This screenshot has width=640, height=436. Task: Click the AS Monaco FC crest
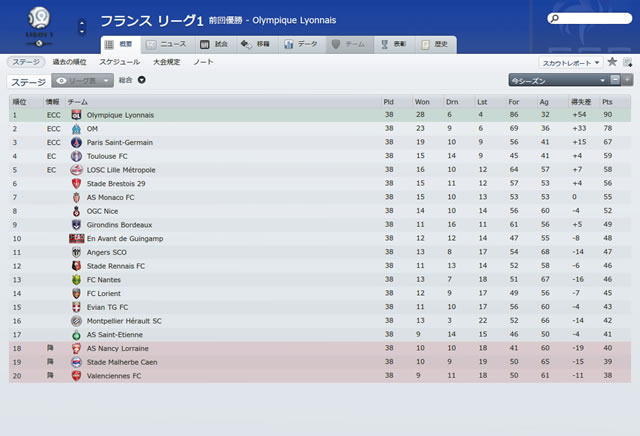(76, 197)
